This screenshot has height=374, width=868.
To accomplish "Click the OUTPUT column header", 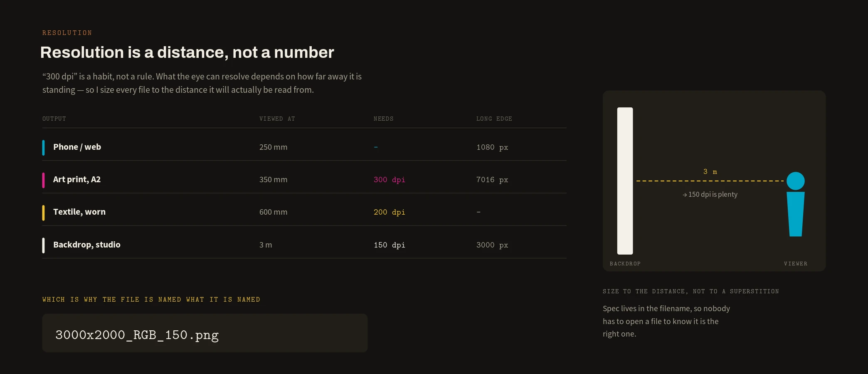I will coord(54,119).
